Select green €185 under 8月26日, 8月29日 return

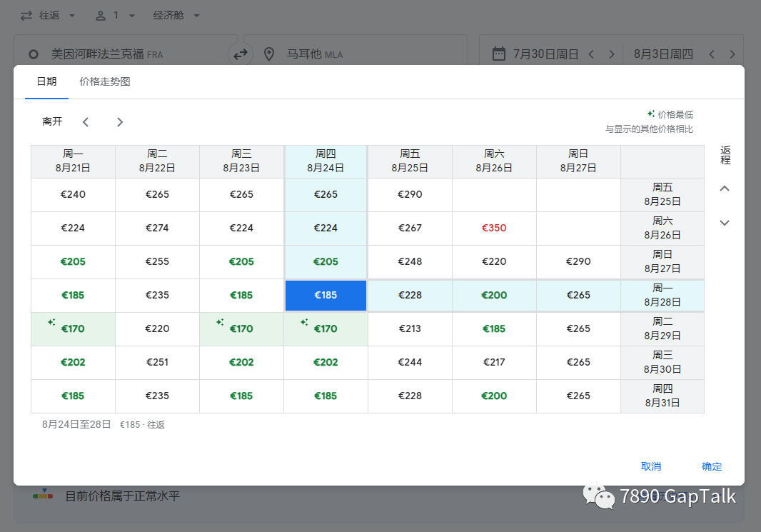click(494, 329)
